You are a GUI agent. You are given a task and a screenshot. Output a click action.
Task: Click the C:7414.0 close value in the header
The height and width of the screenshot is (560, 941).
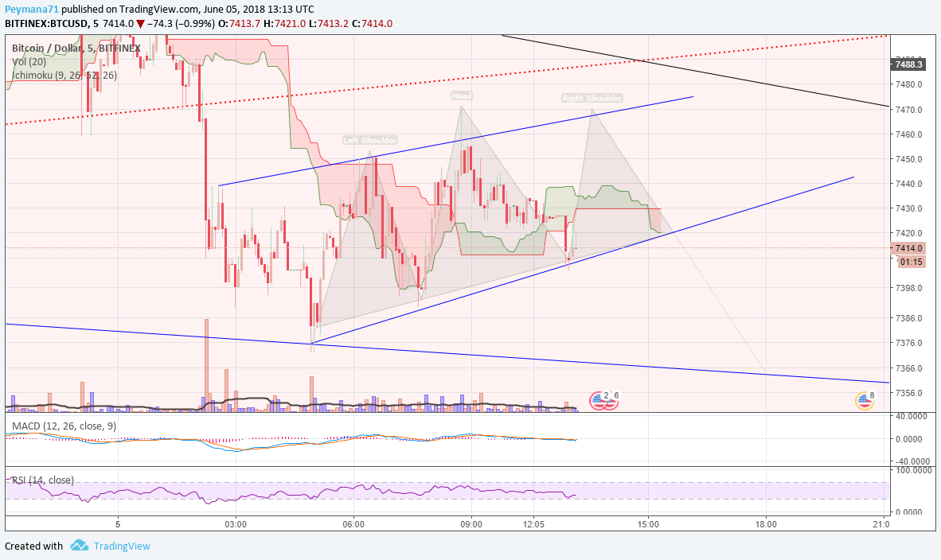pos(372,23)
